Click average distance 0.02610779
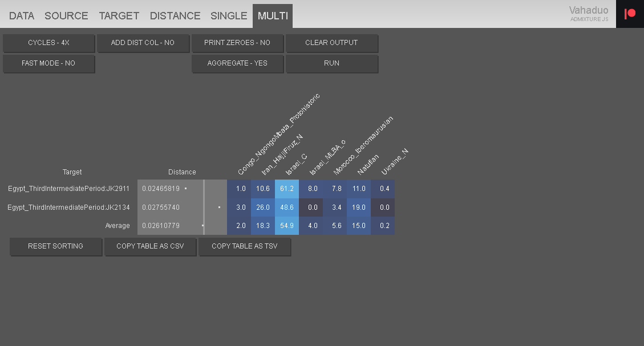Image resolution: width=644 pixels, height=346 pixels. (x=161, y=226)
